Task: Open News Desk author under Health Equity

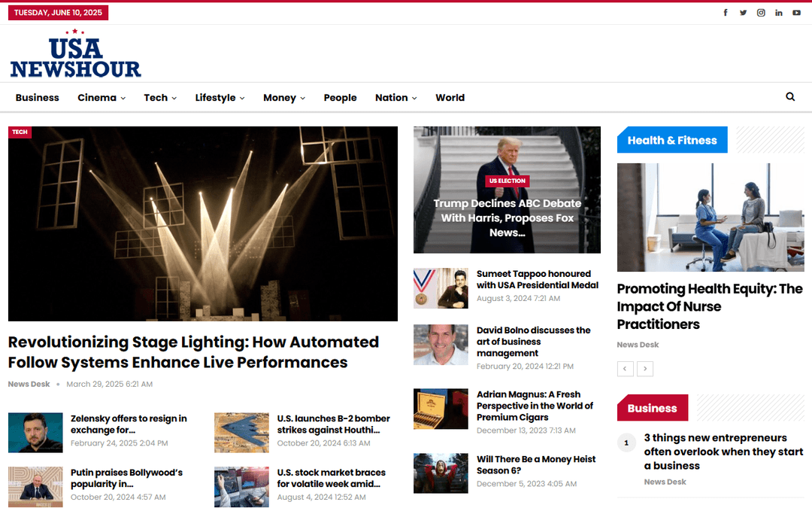Action: pos(638,345)
